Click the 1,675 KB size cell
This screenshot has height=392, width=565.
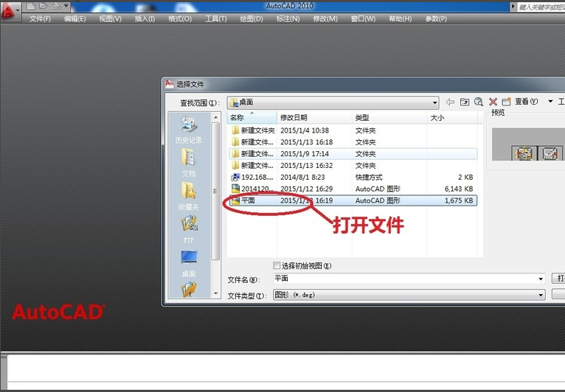(x=458, y=200)
